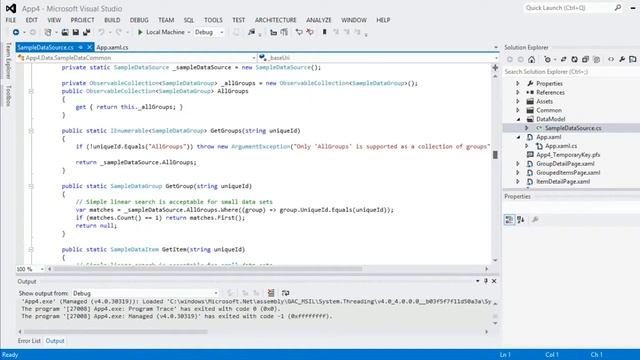Open the DEBUG menu
Image resolution: width=640 pixels, height=360 pixels.
139,20
